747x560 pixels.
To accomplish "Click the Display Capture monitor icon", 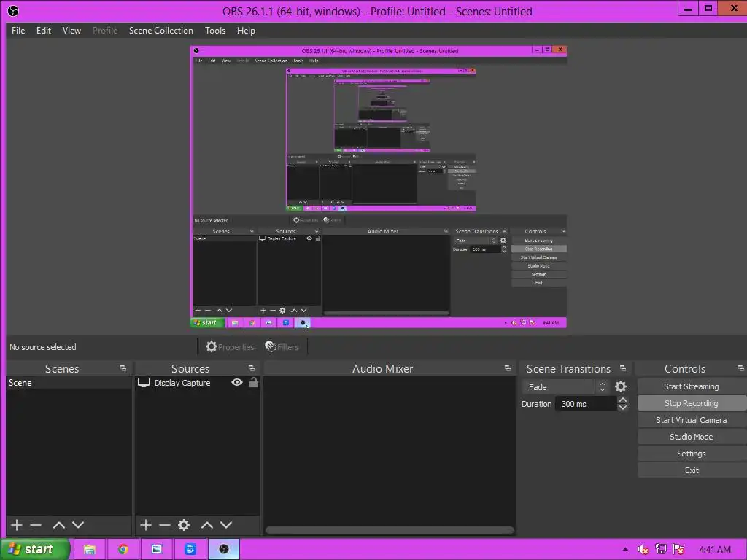I will click(144, 382).
